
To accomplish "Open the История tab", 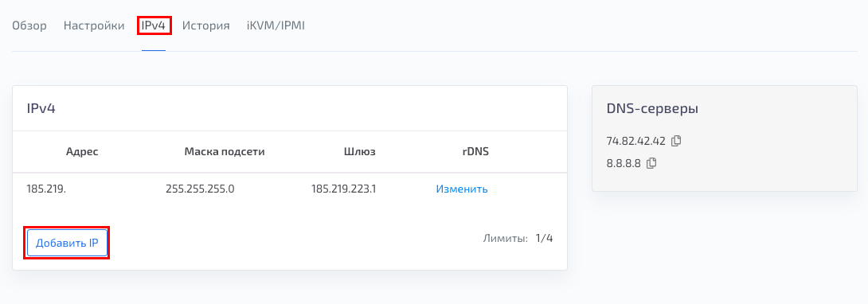I will click(206, 25).
